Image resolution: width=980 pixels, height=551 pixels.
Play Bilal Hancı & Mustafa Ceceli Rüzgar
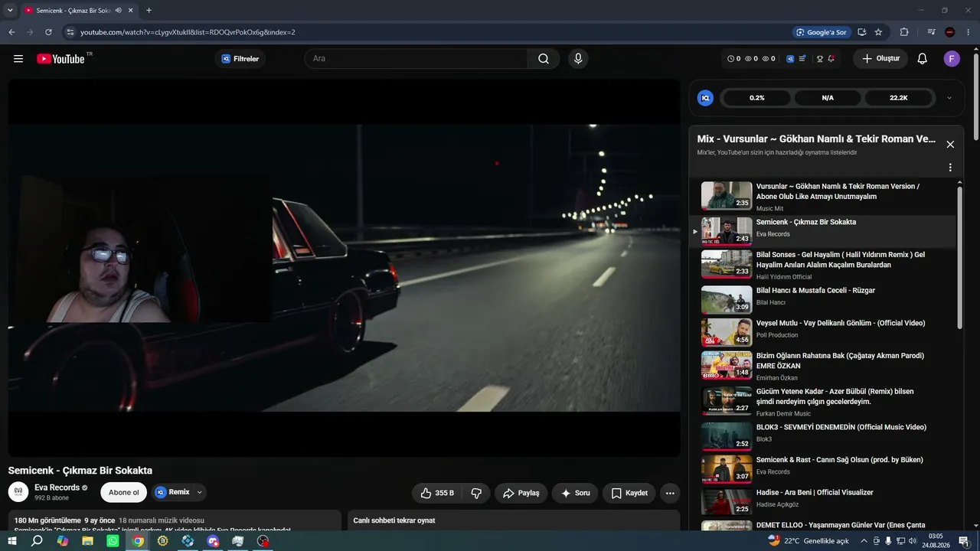tap(815, 291)
